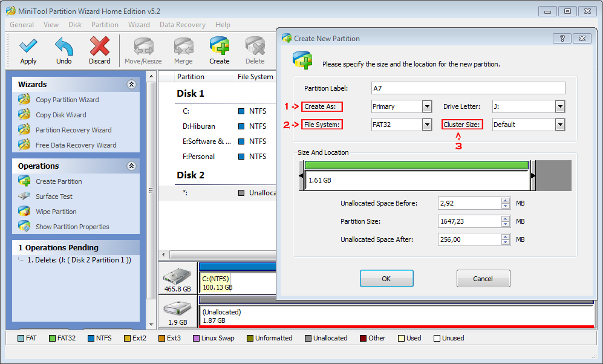The width and height of the screenshot is (603, 364).
Task: Open the General menu
Action: pyautogui.click(x=22, y=25)
